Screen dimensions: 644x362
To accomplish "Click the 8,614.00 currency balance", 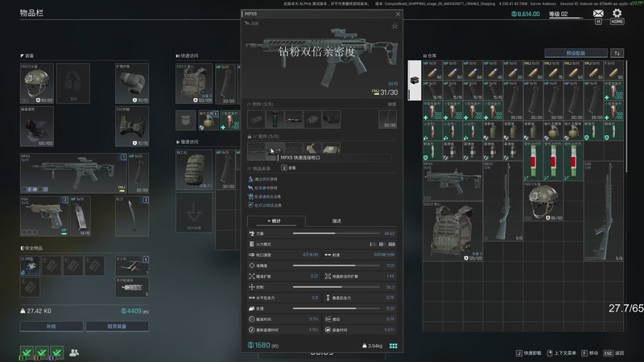I will pyautogui.click(x=526, y=14).
